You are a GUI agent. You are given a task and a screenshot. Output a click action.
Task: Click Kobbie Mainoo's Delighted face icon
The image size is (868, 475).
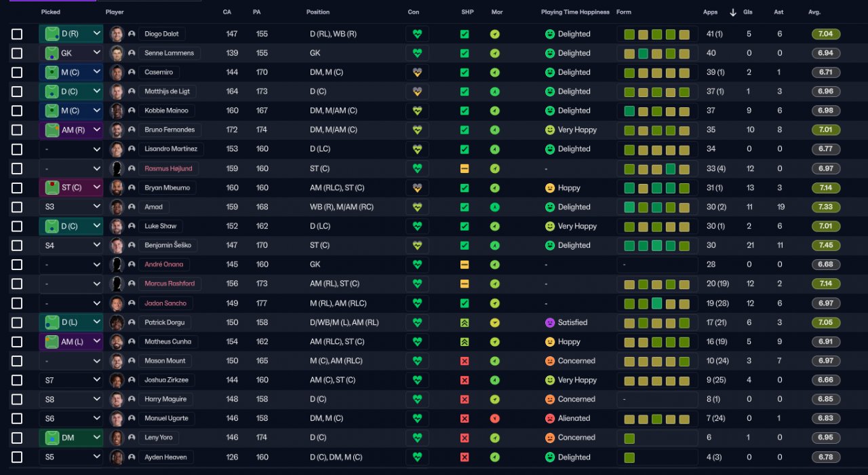pyautogui.click(x=550, y=111)
